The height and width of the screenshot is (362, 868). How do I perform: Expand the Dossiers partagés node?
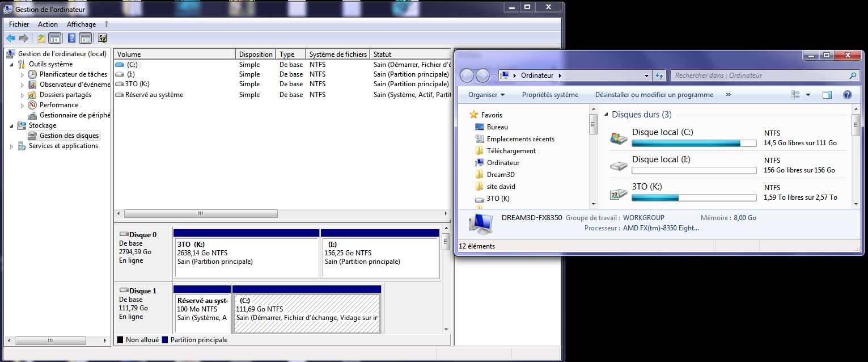(x=23, y=95)
